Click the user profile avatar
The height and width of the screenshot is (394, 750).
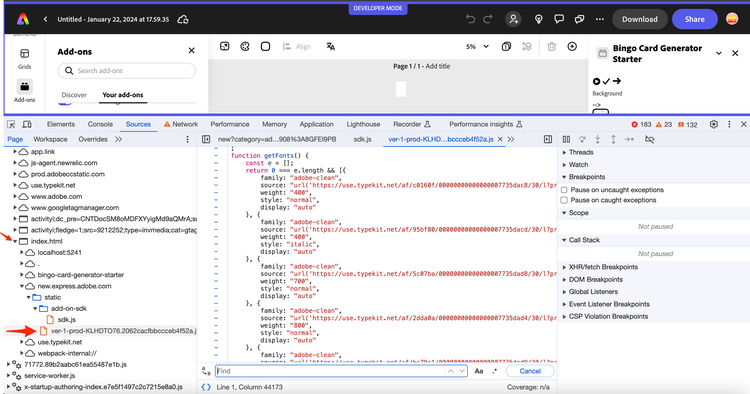[x=732, y=19]
